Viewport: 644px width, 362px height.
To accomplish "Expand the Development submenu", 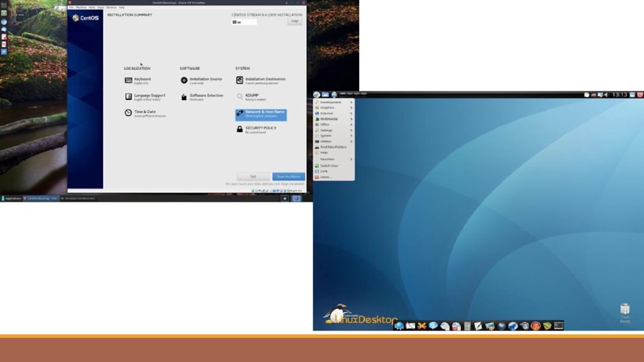I will point(333,102).
